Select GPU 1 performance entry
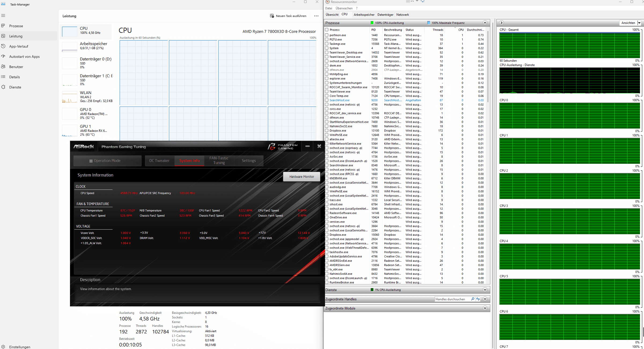The image size is (644, 349). pos(86,130)
